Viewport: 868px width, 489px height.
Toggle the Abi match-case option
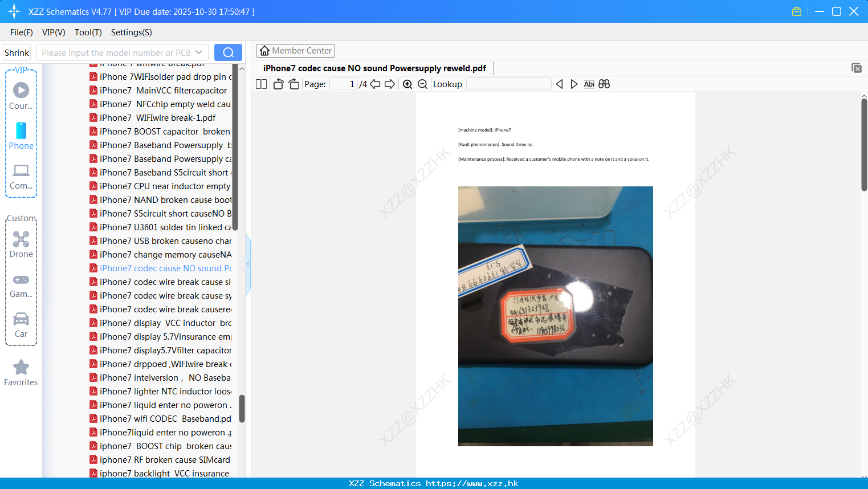pyautogui.click(x=589, y=84)
